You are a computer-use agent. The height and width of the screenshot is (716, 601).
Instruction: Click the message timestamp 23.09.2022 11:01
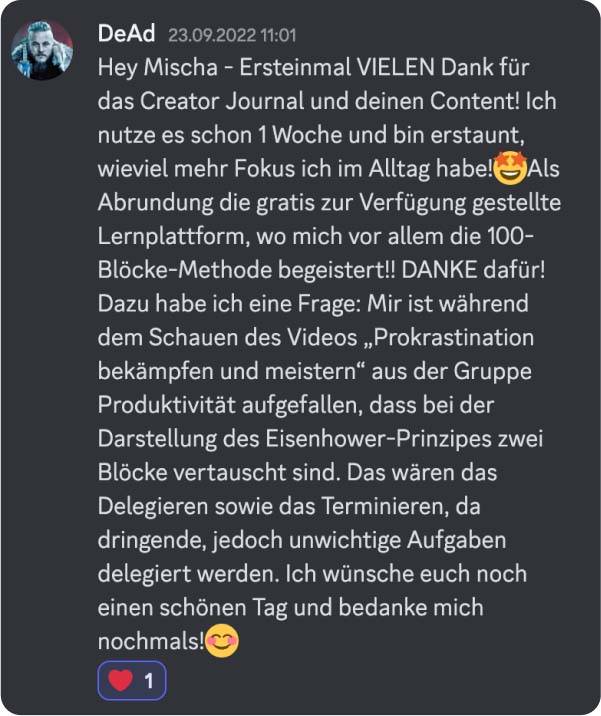click(232, 35)
